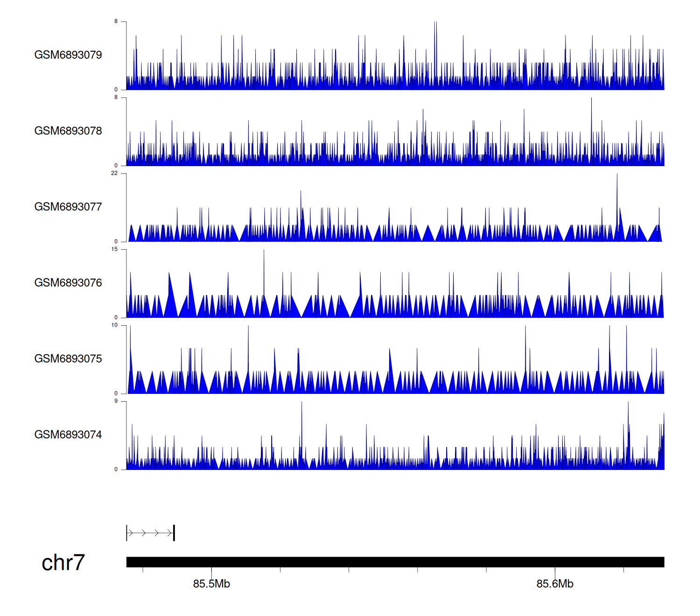This screenshot has width=700, height=616.
Task: Click the y-axis maximum value 10
Action: [114, 325]
